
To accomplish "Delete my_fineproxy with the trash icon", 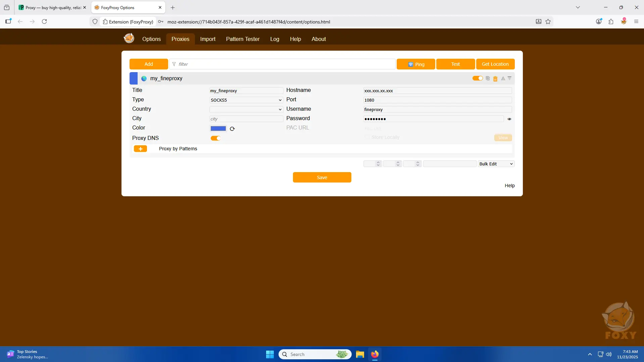I will click(x=495, y=79).
